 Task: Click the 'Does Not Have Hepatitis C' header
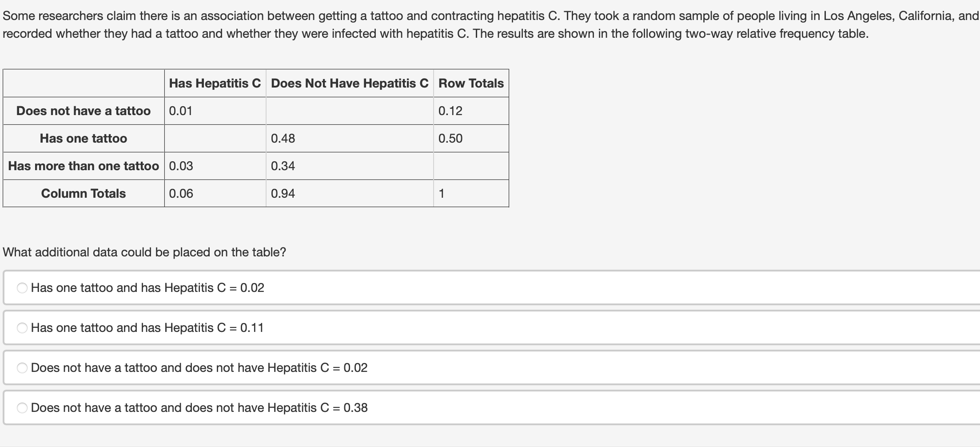click(x=350, y=84)
